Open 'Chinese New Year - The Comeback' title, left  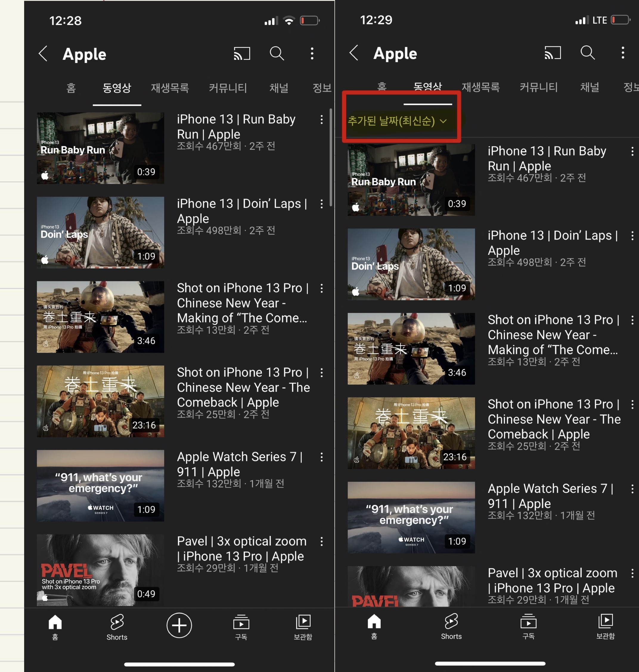pyautogui.click(x=243, y=388)
